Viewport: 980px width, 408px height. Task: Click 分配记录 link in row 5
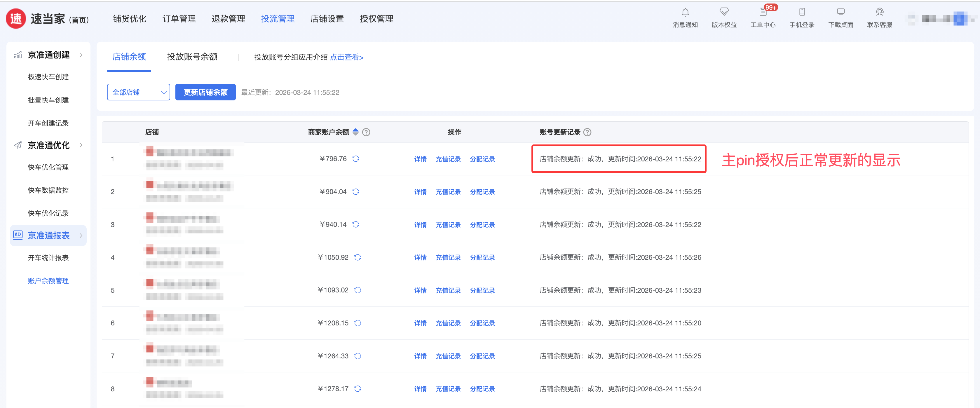pyautogui.click(x=482, y=291)
